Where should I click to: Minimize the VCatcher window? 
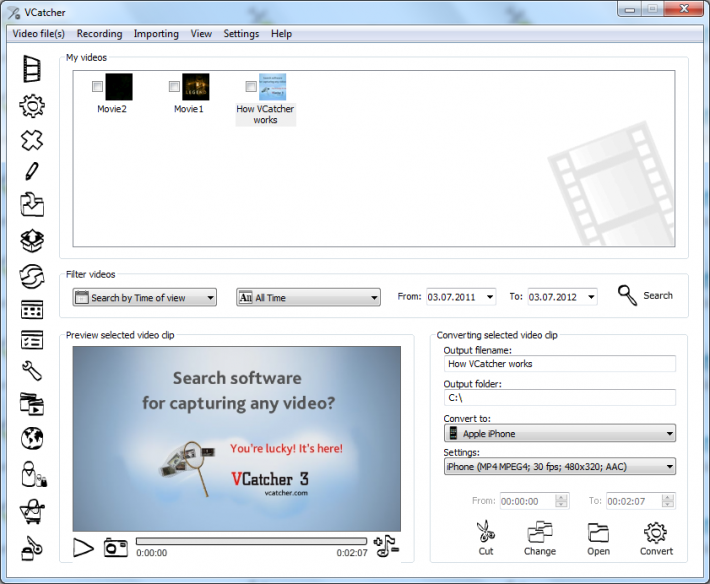click(629, 9)
